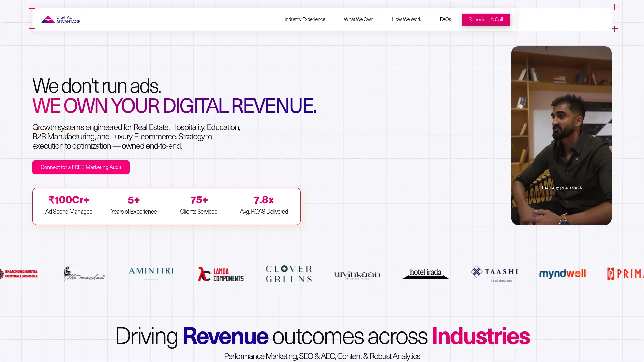The image size is (644, 362).
Task: Open the Industry Experience menu item
Action: [305, 19]
